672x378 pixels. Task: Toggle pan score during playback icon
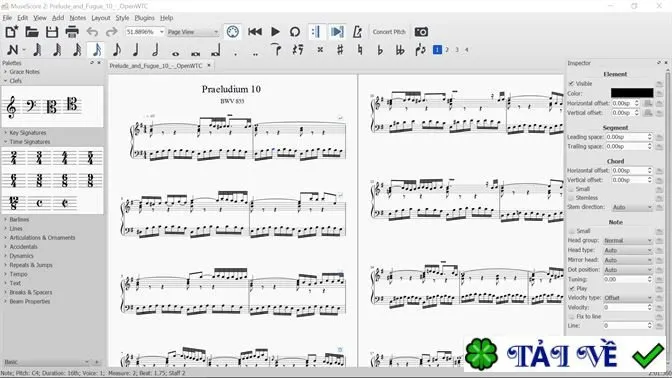click(x=337, y=32)
